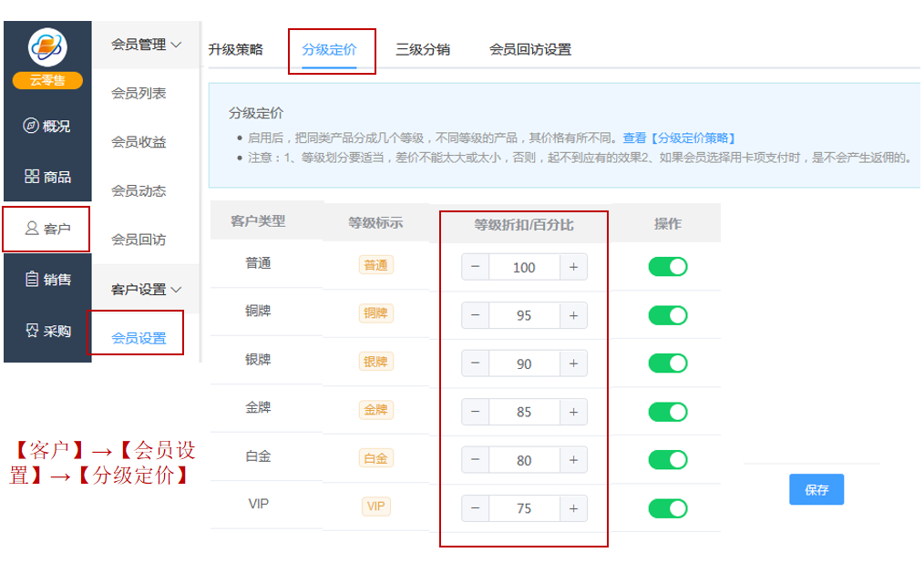
Task: Click the 操作 column header
Action: tap(668, 224)
